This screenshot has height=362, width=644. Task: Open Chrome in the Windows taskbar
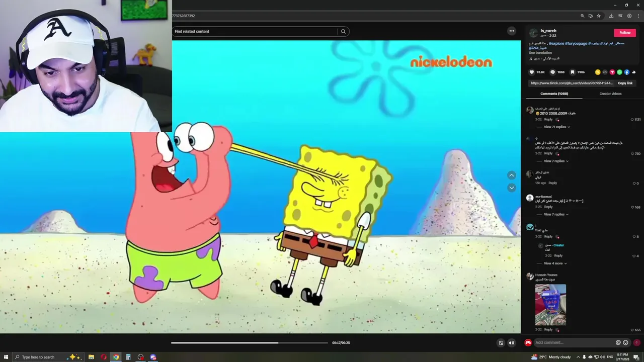click(116, 357)
